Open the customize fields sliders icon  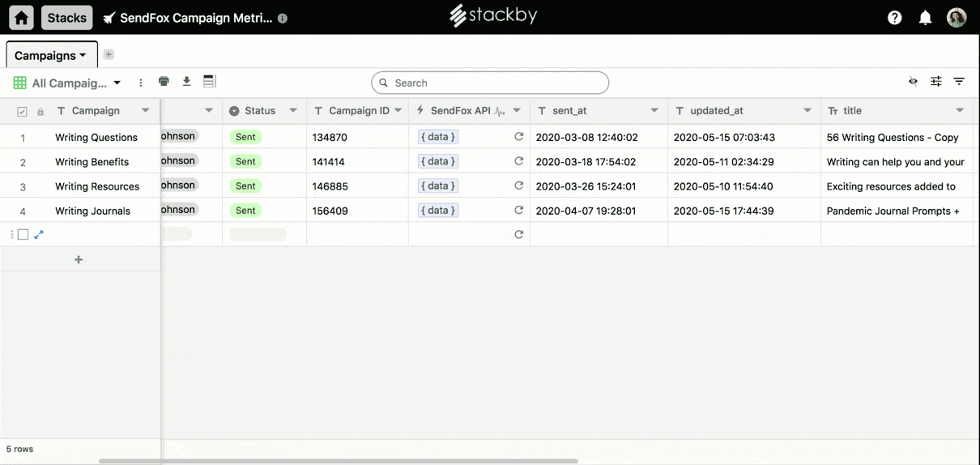[x=935, y=82]
